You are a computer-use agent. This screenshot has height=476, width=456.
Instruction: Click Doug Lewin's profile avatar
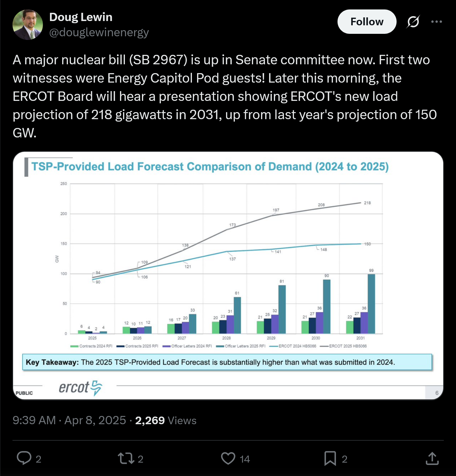28,25
